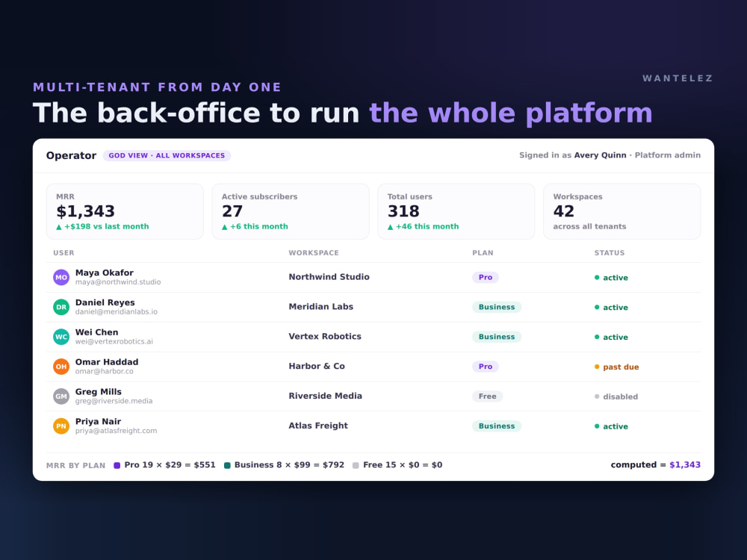Click Wei Chen's active status

pyautogui.click(x=611, y=337)
